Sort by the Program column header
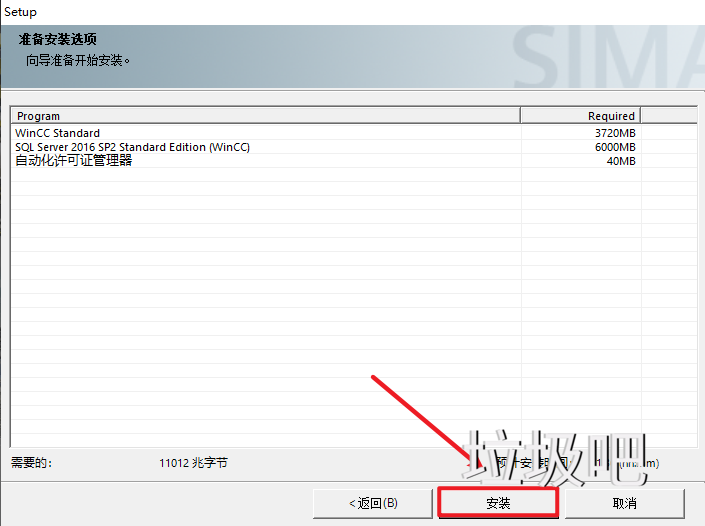Image resolution: width=705 pixels, height=526 pixels. tap(265, 116)
